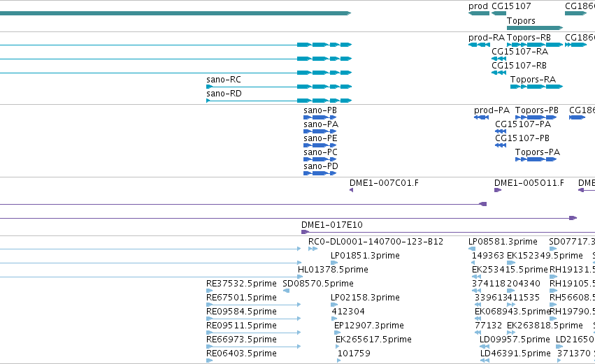Click the sano-PA protein feature
The width and height of the screenshot is (595, 364).
[x=320, y=131]
